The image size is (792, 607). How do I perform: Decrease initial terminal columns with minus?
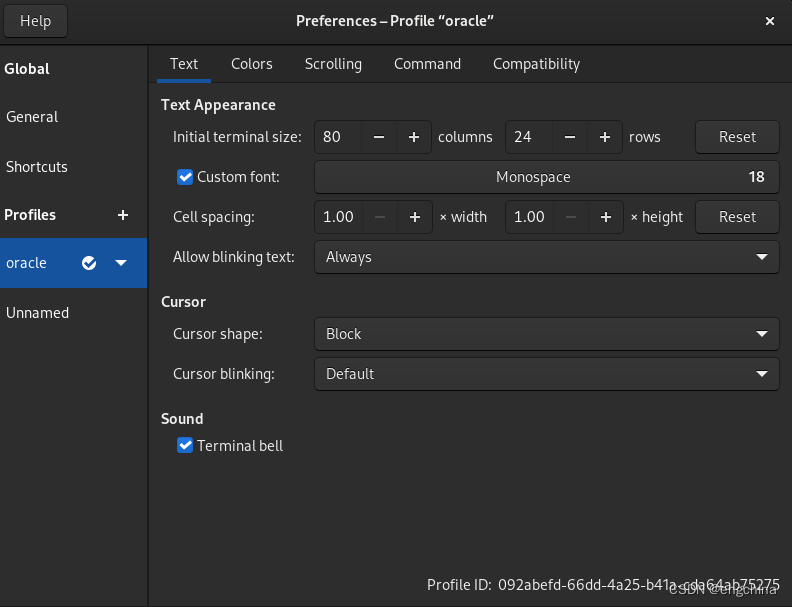(379, 137)
